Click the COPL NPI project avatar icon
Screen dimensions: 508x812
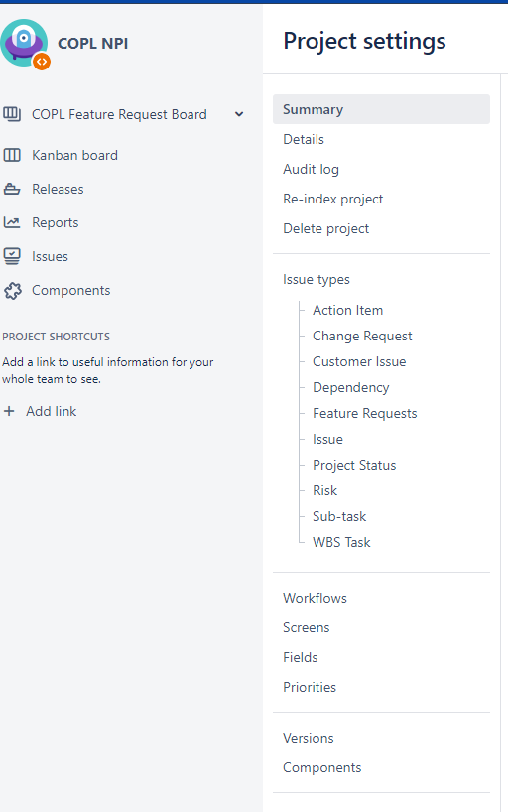click(x=25, y=44)
